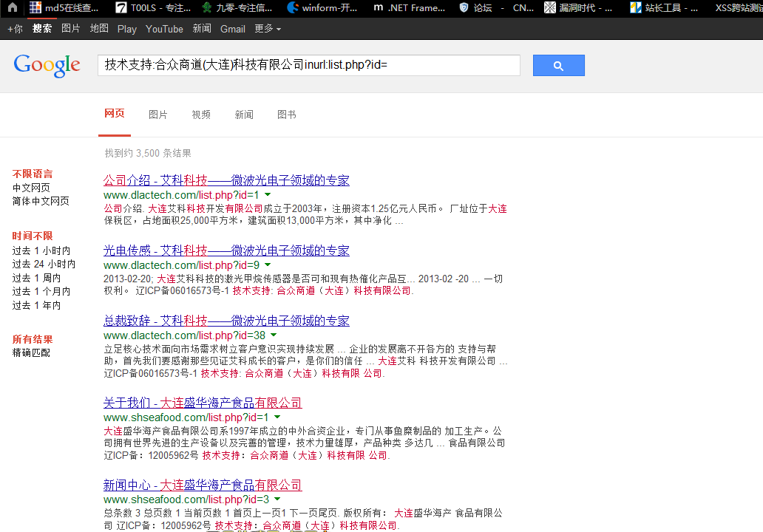Open the T00LS bookmark
This screenshot has height=532, width=763.
click(153, 7)
